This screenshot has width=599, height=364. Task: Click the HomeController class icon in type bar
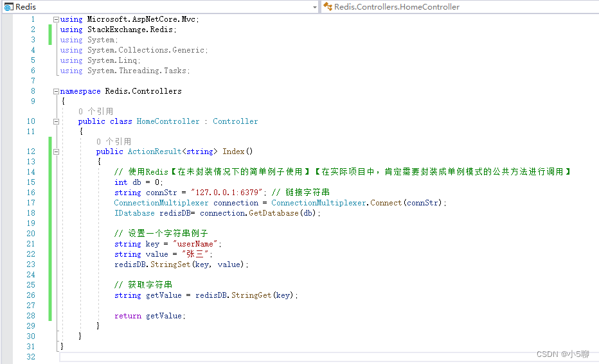[x=328, y=6]
